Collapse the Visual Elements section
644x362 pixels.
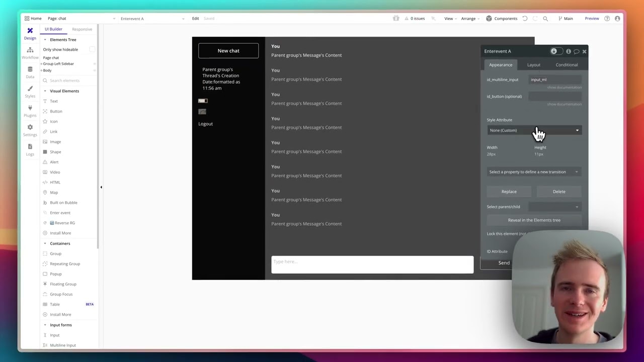pyautogui.click(x=45, y=91)
